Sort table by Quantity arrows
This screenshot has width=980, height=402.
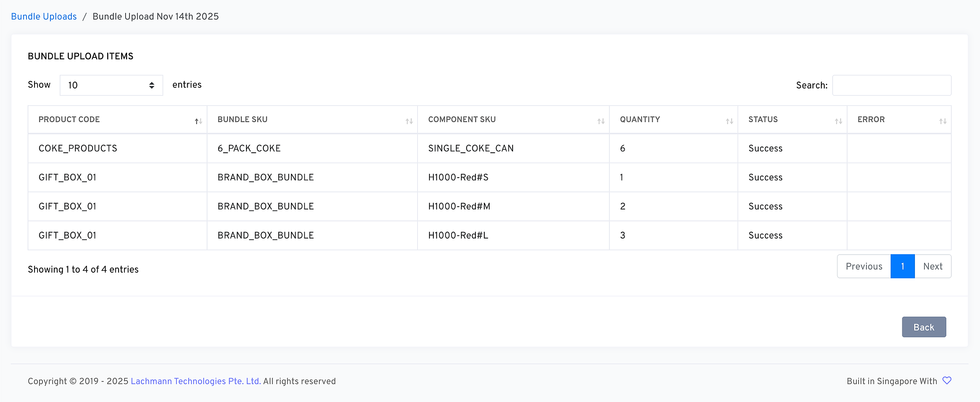click(729, 121)
